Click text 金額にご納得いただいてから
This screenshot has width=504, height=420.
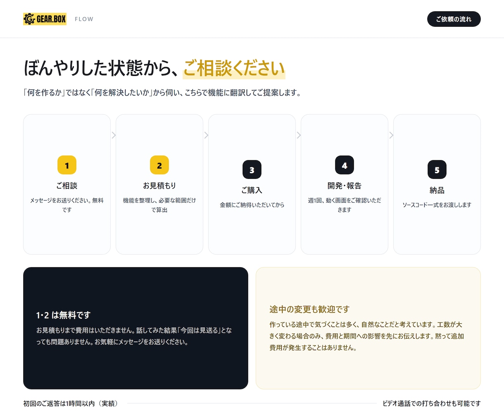tap(252, 205)
